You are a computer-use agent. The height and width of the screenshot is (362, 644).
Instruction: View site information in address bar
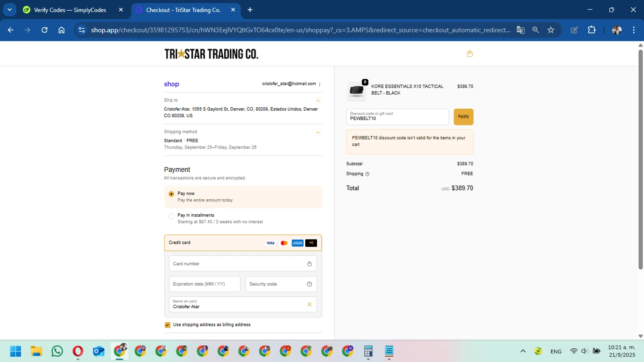[82, 30]
